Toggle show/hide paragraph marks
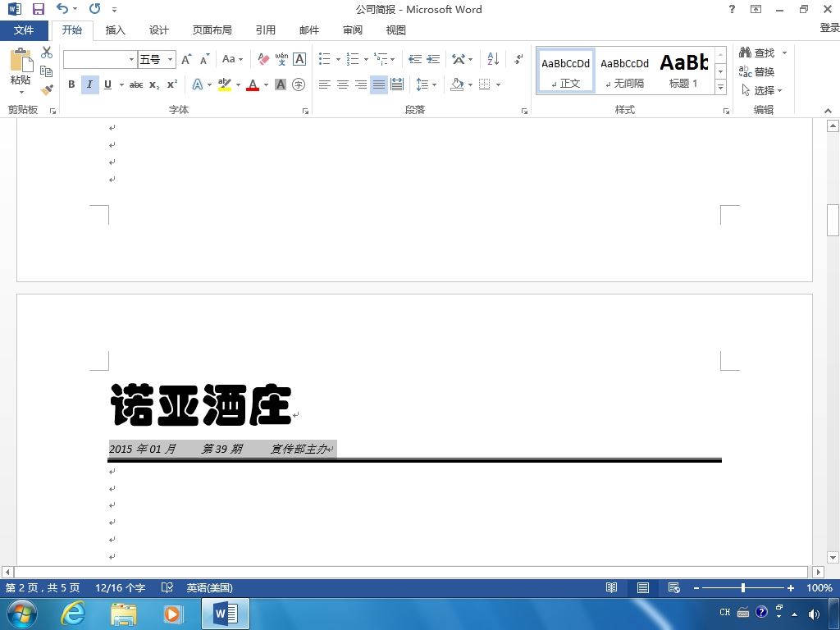 tap(518, 59)
